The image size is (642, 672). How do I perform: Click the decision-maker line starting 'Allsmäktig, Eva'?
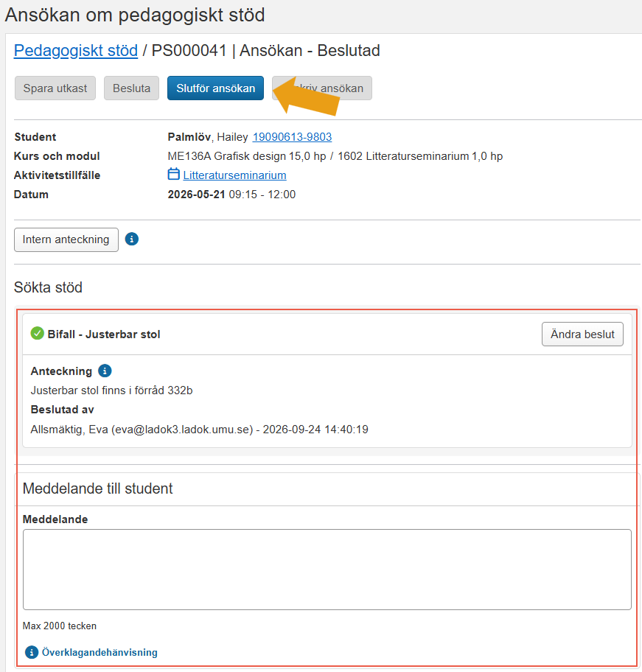tap(199, 430)
